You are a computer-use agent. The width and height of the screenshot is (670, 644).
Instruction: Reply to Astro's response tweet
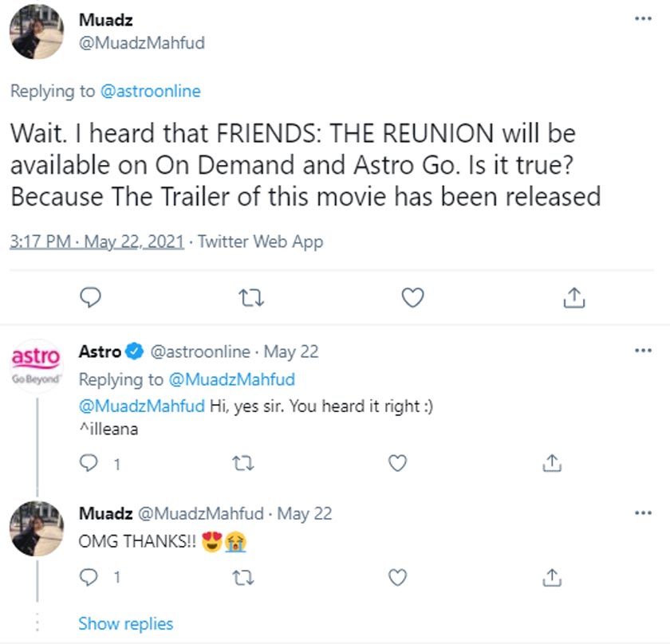[91, 462]
